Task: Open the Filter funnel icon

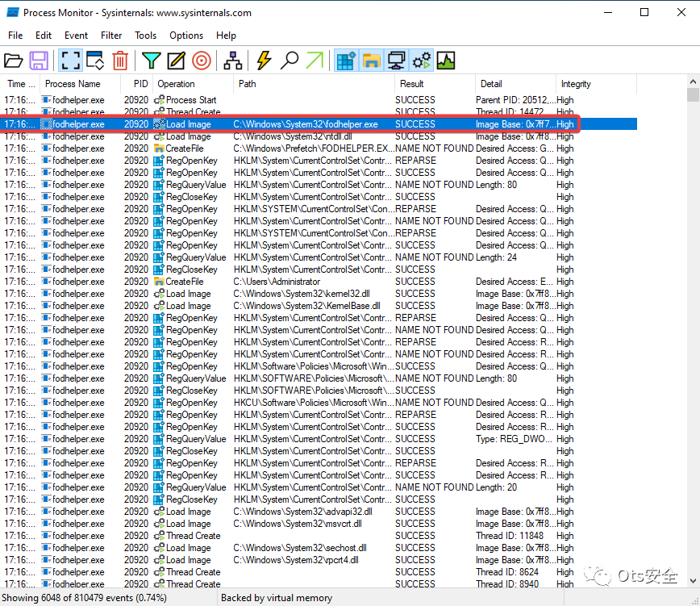Action: point(152,61)
